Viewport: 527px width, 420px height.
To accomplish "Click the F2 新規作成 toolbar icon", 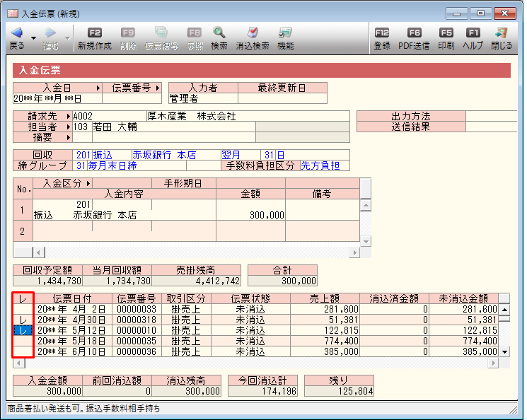I will [x=95, y=33].
